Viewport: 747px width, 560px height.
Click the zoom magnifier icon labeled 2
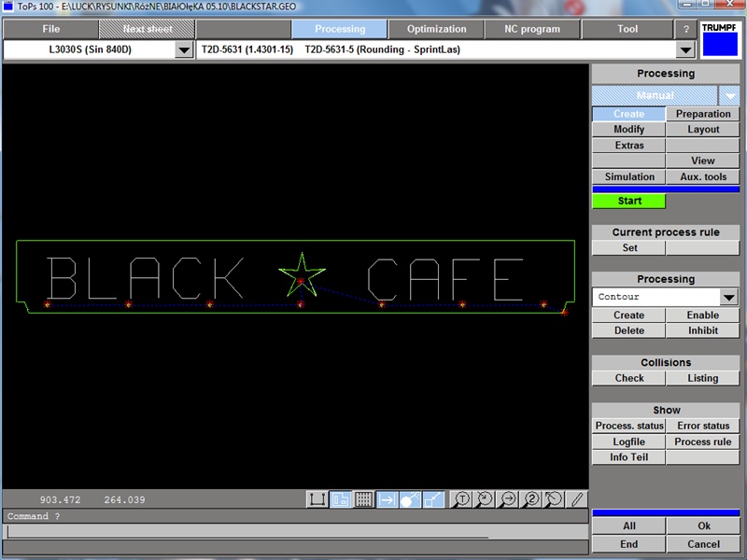pos(530,499)
